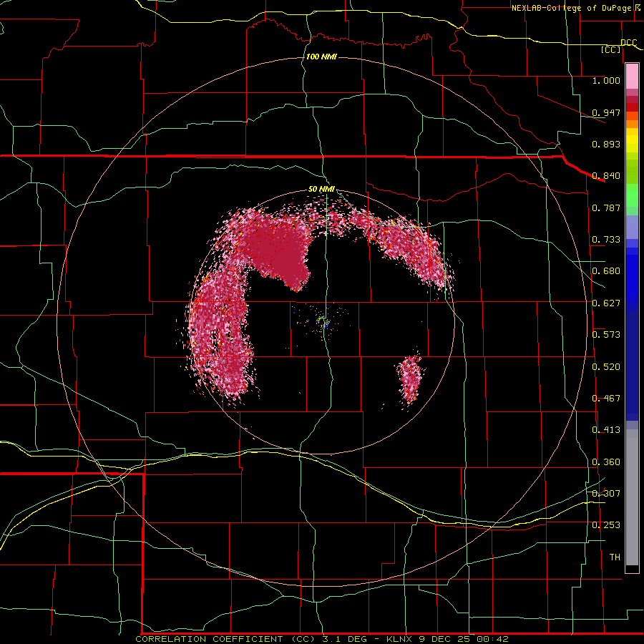Viewport: 644px width, 644px height.
Task: Click the 0.733 legend value
Action: pos(606,240)
